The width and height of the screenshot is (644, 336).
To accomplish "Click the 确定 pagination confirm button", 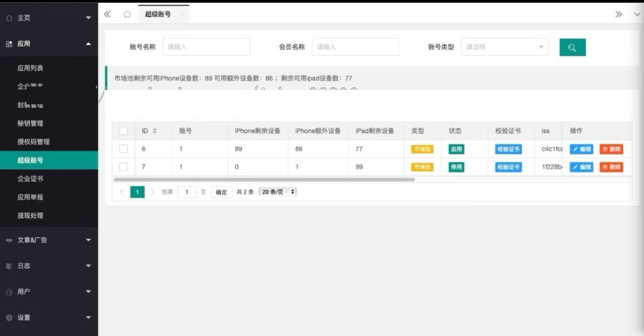I will (221, 192).
